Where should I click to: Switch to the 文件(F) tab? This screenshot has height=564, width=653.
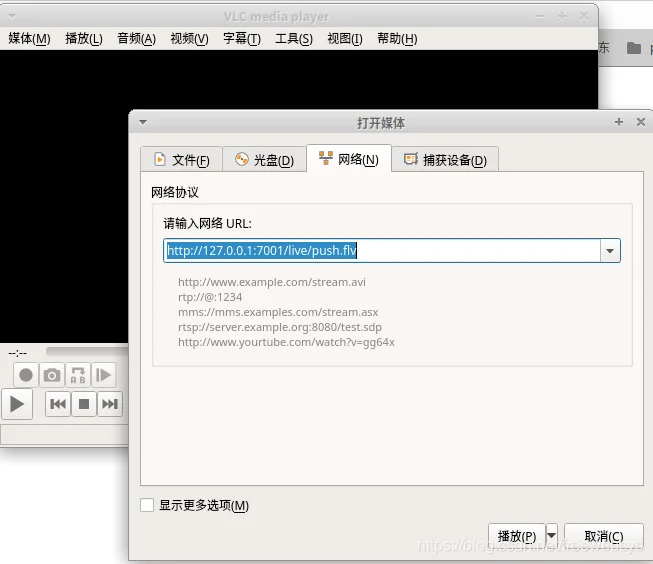pos(182,160)
